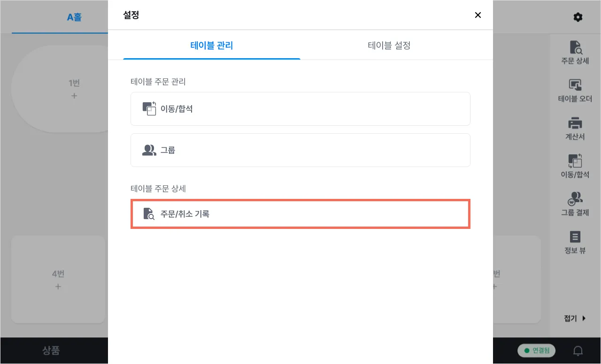The width and height of the screenshot is (601, 364).
Task: Select the 테이블 관리 tab
Action: click(x=212, y=45)
